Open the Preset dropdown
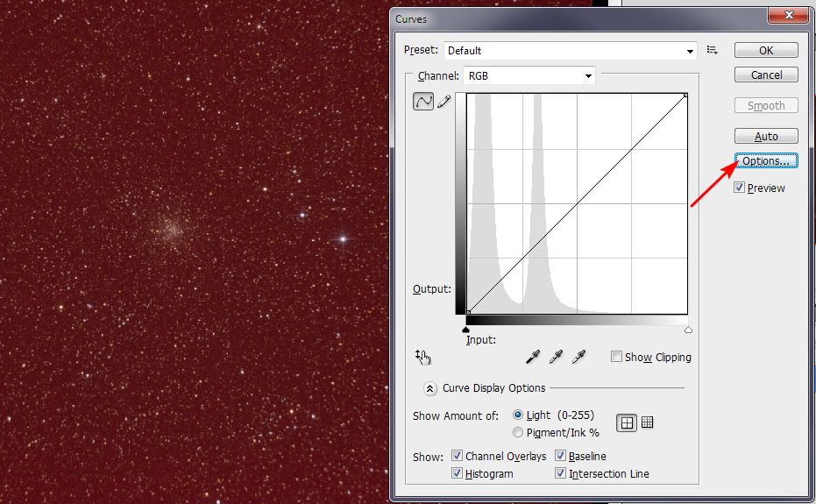The width and height of the screenshot is (816, 504). [x=570, y=51]
